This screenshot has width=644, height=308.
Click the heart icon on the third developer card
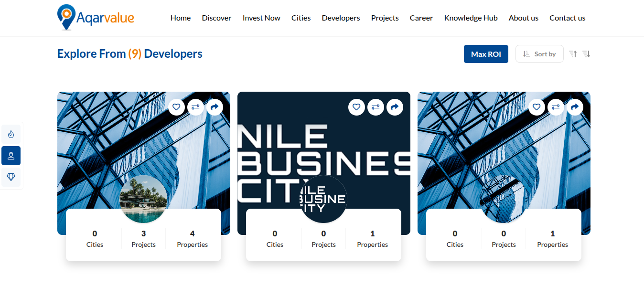point(537,107)
